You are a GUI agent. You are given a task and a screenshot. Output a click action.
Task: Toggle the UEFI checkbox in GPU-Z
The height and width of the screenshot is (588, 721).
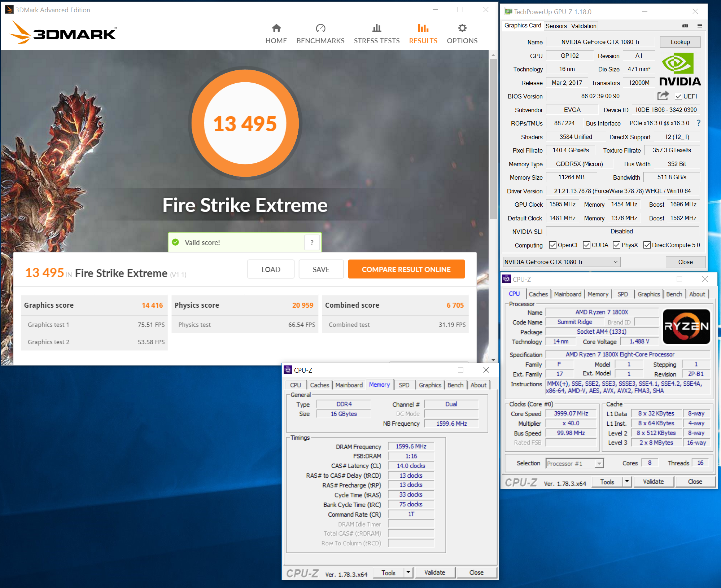pos(678,96)
